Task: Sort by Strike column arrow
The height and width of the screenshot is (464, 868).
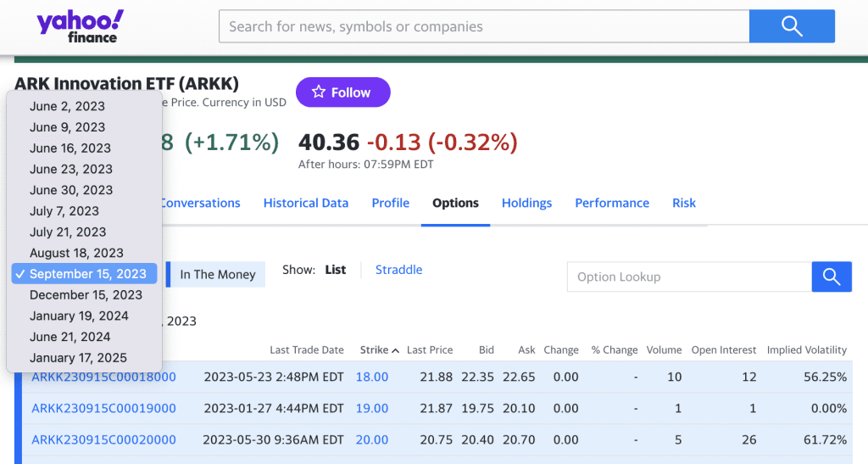Action: 395,350
